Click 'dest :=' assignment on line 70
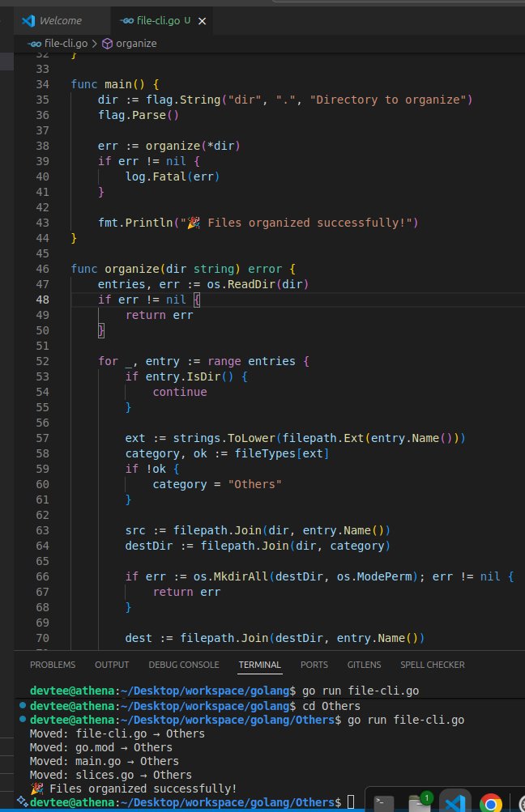 [x=149, y=638]
